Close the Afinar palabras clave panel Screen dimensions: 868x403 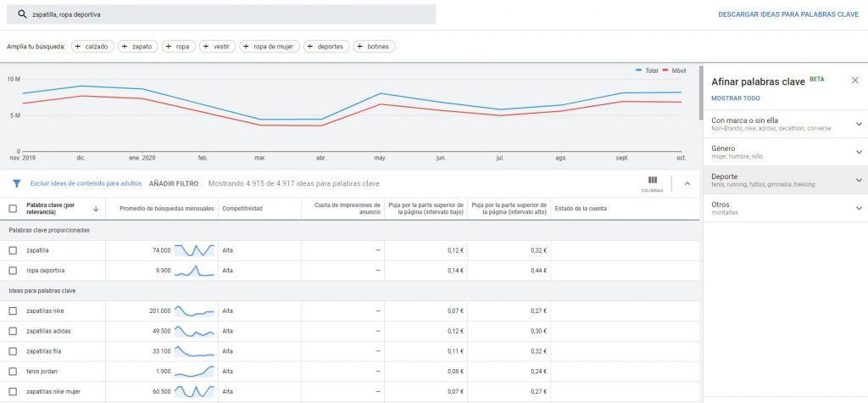[854, 81]
